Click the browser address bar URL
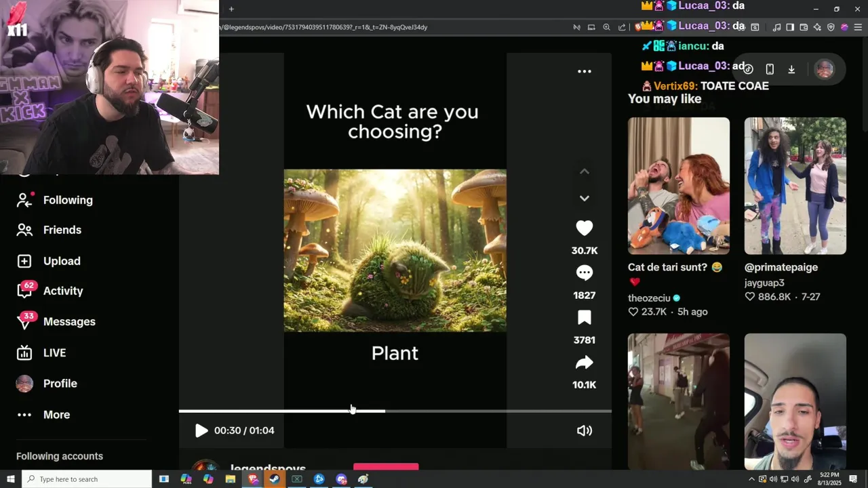Image resolution: width=868 pixels, height=488 pixels. [x=323, y=27]
